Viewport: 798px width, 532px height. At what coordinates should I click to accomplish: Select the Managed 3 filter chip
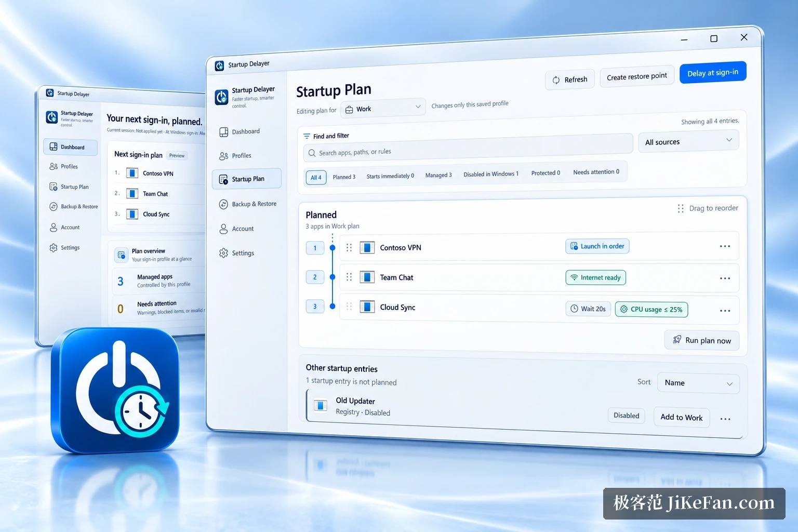(438, 175)
